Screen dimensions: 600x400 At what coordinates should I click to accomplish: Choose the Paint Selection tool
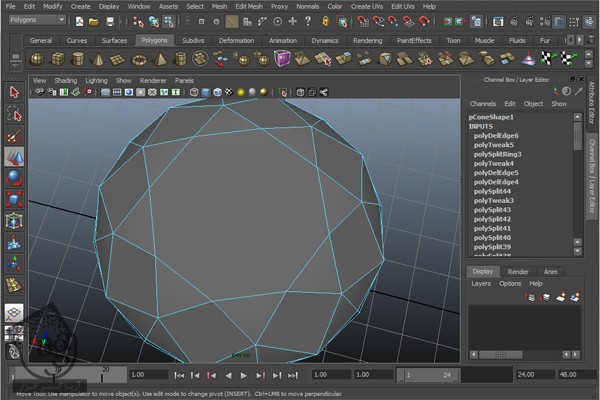point(14,135)
